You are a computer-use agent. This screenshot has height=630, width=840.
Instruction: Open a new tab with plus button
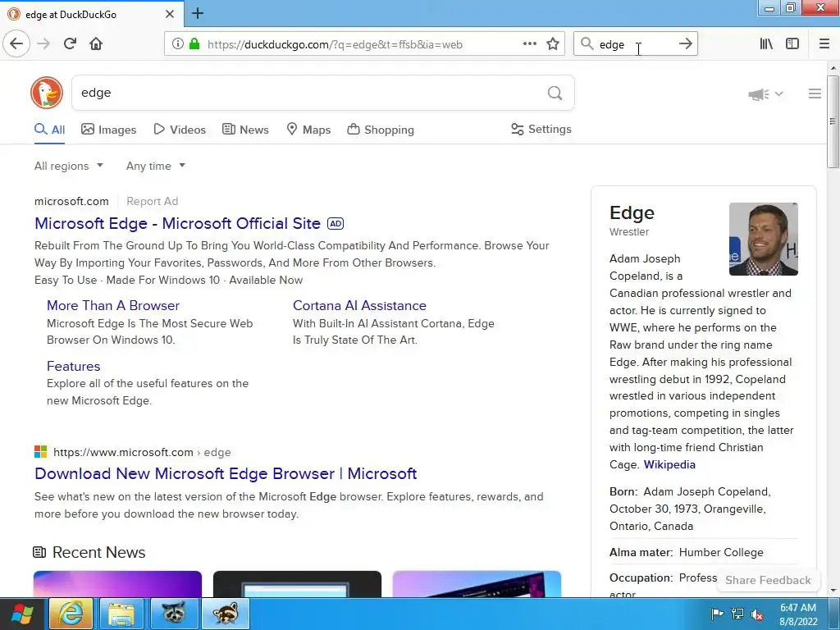tap(197, 13)
